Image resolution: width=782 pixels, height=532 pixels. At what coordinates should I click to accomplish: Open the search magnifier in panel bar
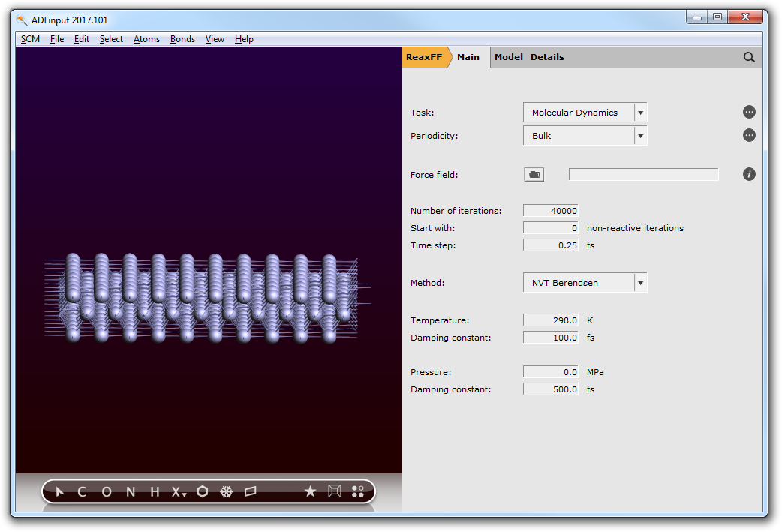[x=748, y=57]
